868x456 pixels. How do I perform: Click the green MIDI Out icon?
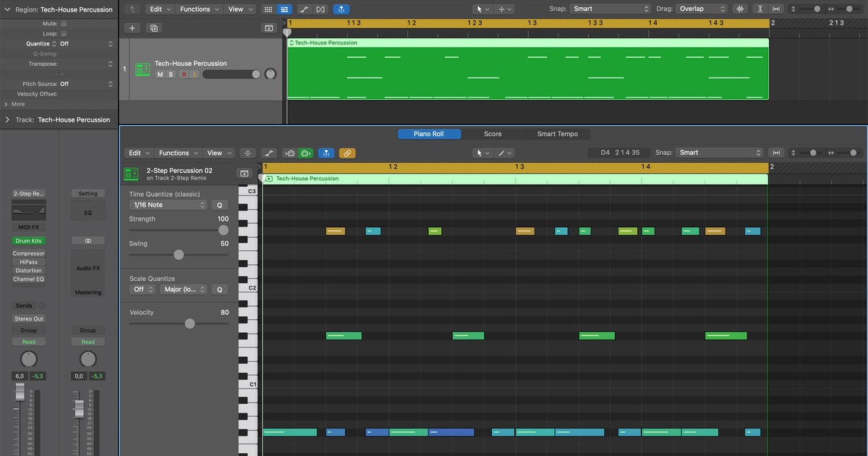305,153
